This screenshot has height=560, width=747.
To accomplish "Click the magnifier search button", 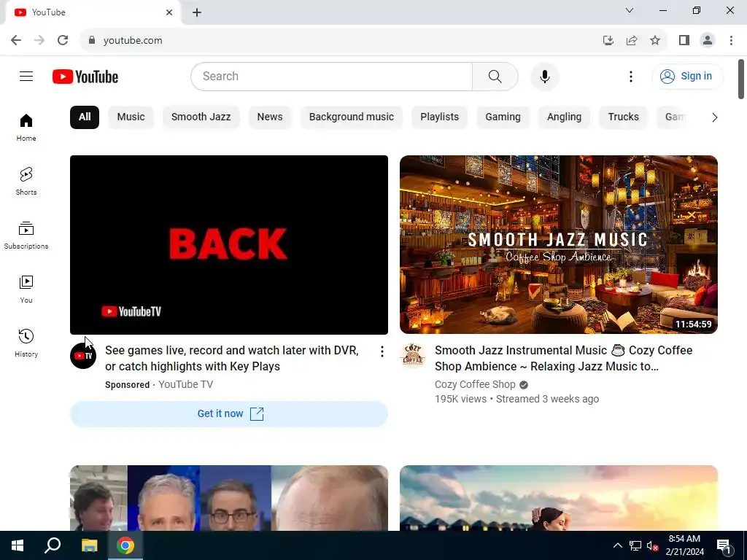I will tap(495, 76).
